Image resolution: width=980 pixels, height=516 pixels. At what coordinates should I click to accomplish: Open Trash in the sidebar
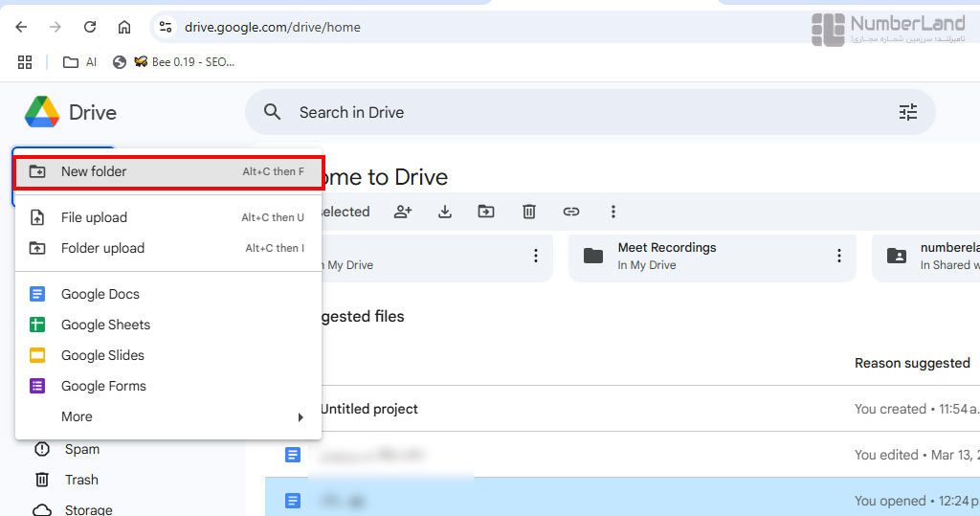click(x=81, y=480)
